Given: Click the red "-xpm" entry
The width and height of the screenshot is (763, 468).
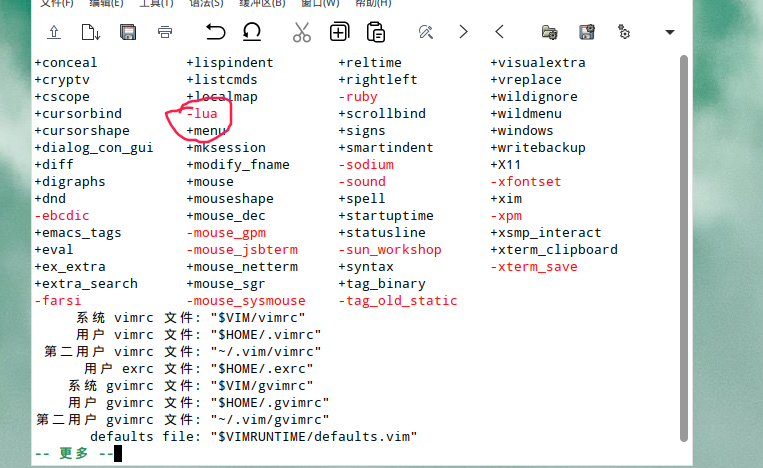Looking at the screenshot, I should [x=506, y=216].
